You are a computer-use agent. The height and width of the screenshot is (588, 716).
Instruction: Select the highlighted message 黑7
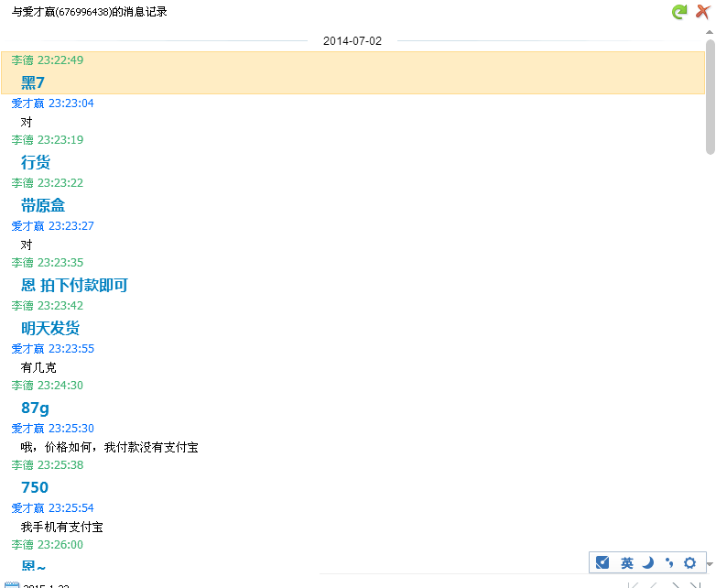(x=33, y=82)
